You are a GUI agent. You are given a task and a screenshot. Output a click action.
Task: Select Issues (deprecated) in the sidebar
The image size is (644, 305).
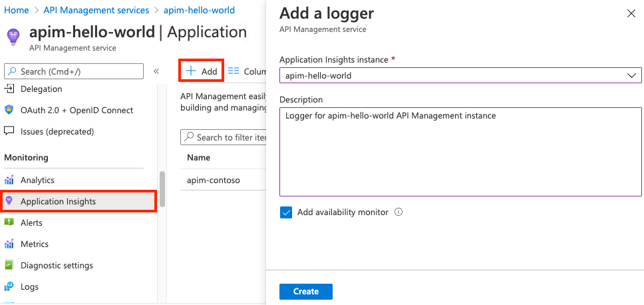tap(57, 132)
